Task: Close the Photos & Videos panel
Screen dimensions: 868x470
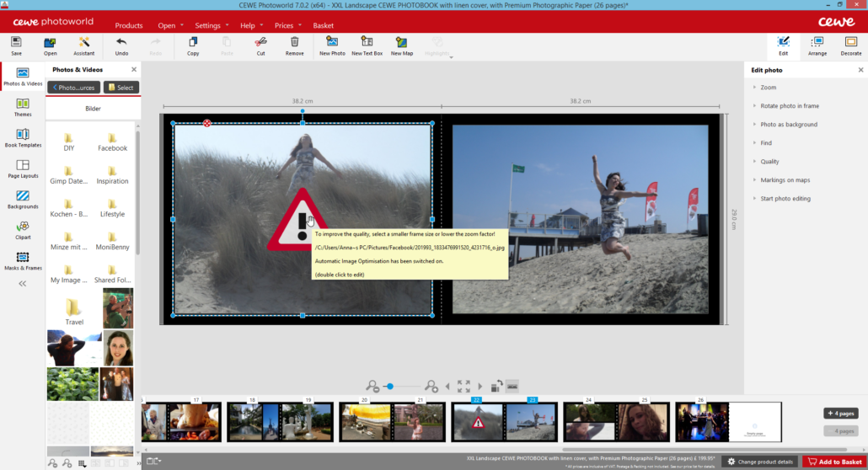Action: click(x=134, y=70)
